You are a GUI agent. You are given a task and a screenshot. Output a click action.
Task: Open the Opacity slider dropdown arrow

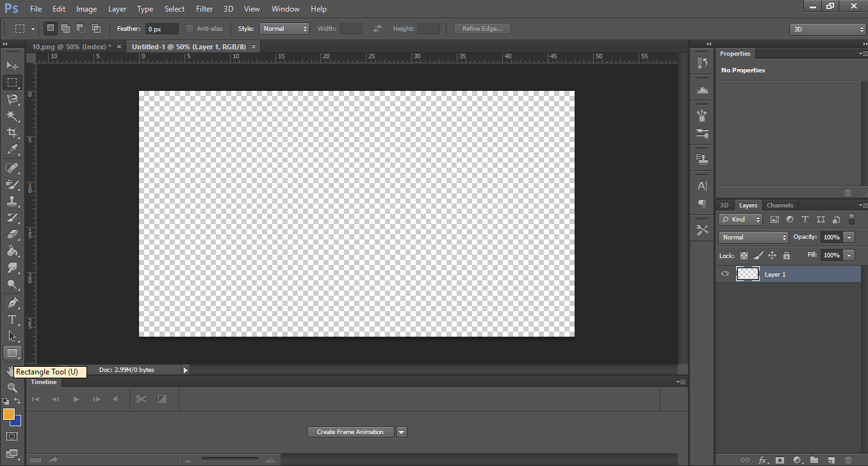(849, 237)
